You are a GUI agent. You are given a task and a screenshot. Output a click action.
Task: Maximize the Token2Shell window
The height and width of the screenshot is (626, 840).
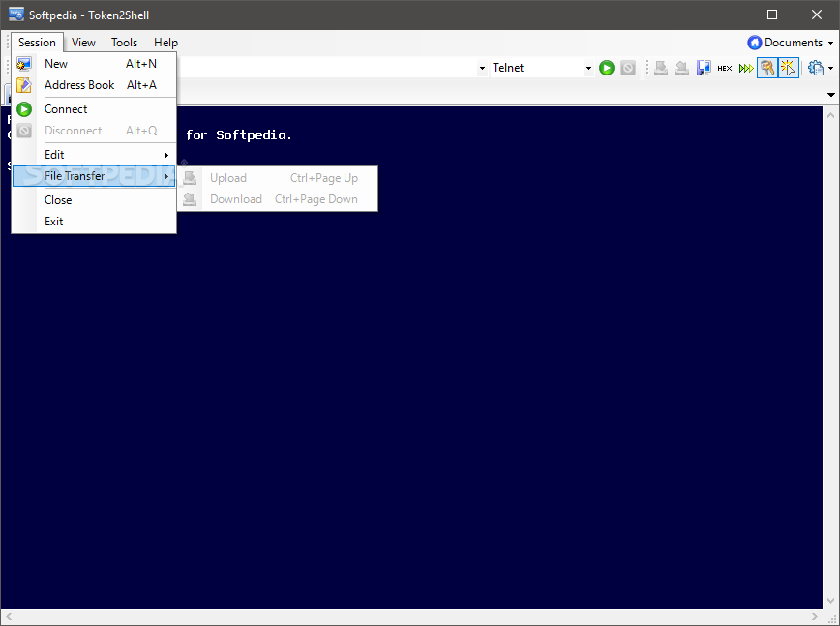point(772,15)
